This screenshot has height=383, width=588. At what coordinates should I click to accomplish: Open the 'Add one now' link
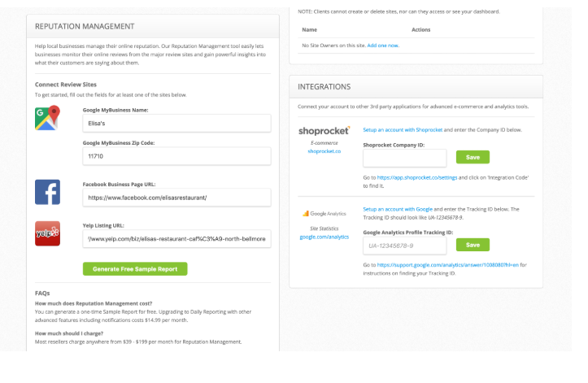pos(382,46)
